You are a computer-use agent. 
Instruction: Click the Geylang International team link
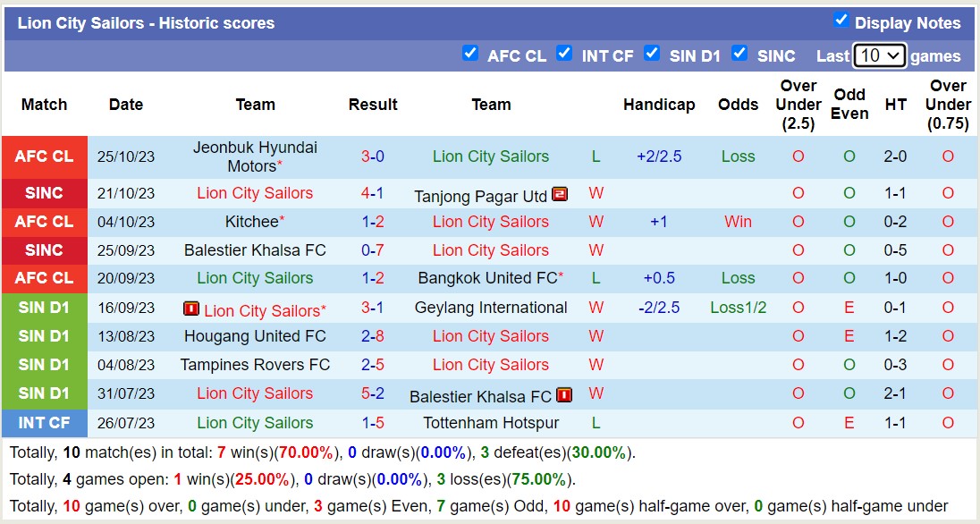point(491,308)
